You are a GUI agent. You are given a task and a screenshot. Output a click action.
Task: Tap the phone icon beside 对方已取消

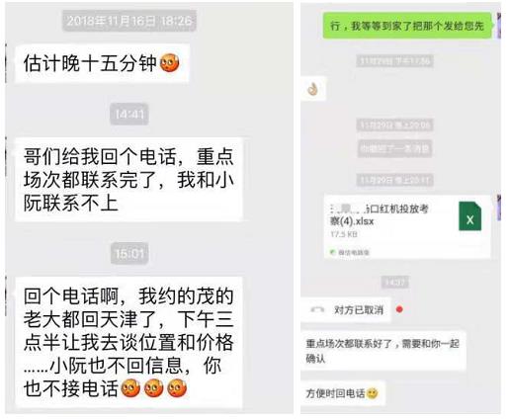coord(317,309)
